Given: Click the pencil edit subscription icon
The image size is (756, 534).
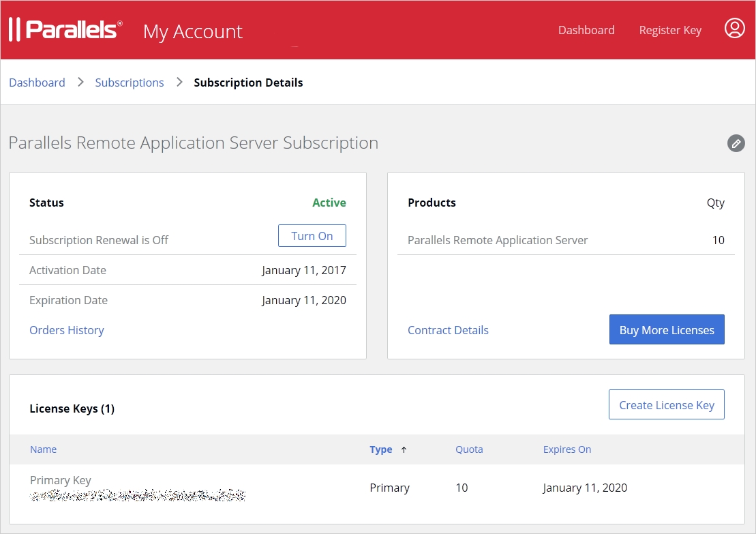Looking at the screenshot, I should [x=736, y=143].
